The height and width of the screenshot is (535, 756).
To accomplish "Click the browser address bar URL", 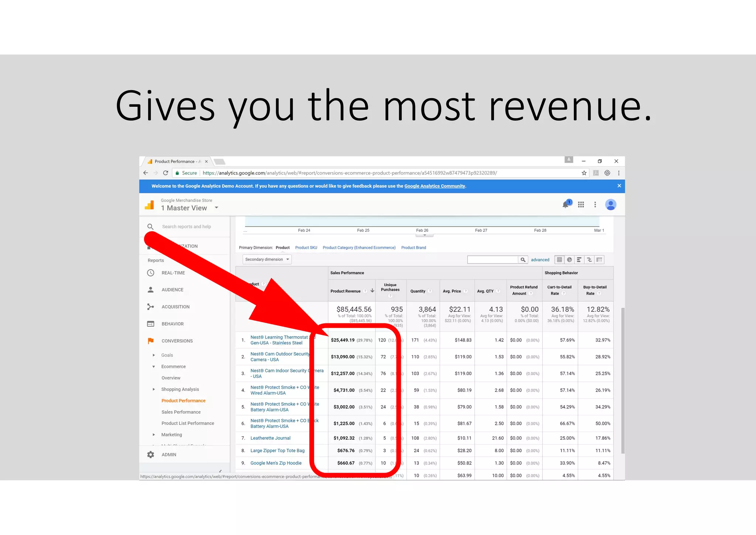I will tap(350, 173).
